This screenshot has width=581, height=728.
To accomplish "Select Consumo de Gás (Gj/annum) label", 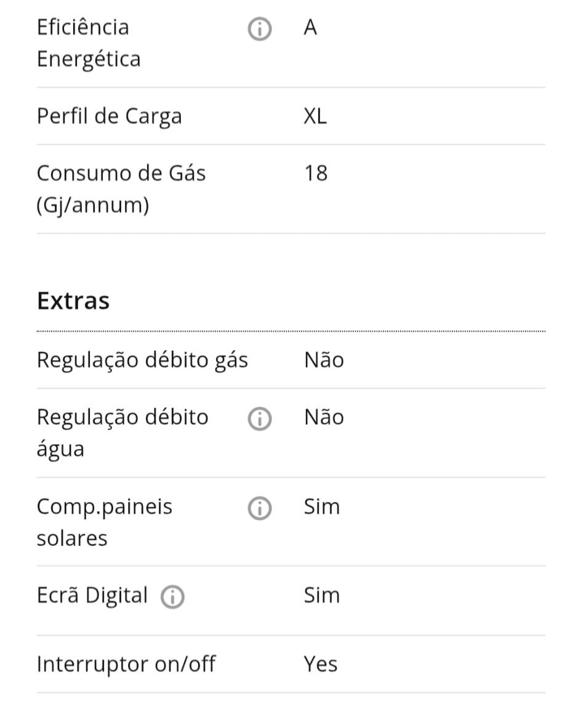I will [121, 189].
